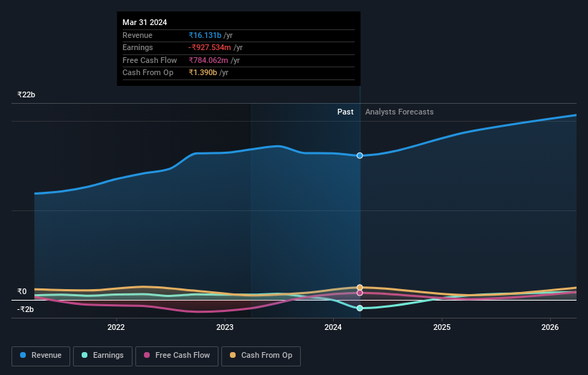Click the pink Free Cash Flow legend dot
Image resolution: width=588 pixels, height=375 pixels.
147,355
